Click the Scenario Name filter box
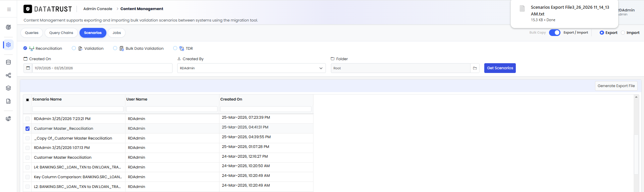 tap(78, 109)
